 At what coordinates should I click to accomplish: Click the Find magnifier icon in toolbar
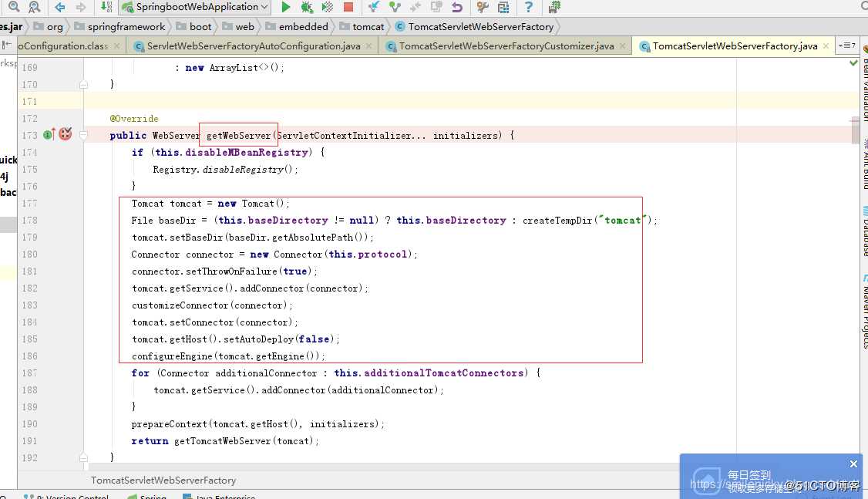pyautogui.click(x=15, y=7)
